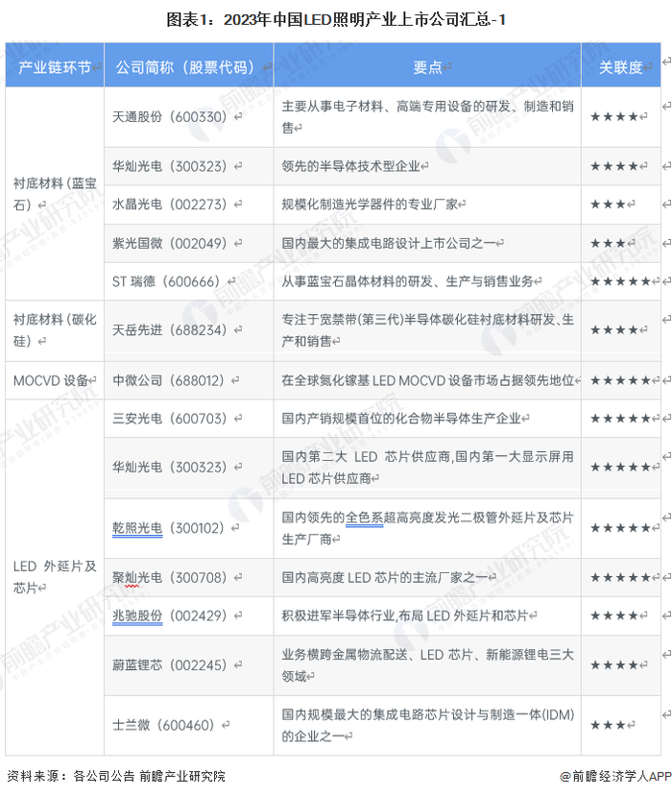
Task: Click the star rating in the 天岳先进 row
Action: pos(614,330)
